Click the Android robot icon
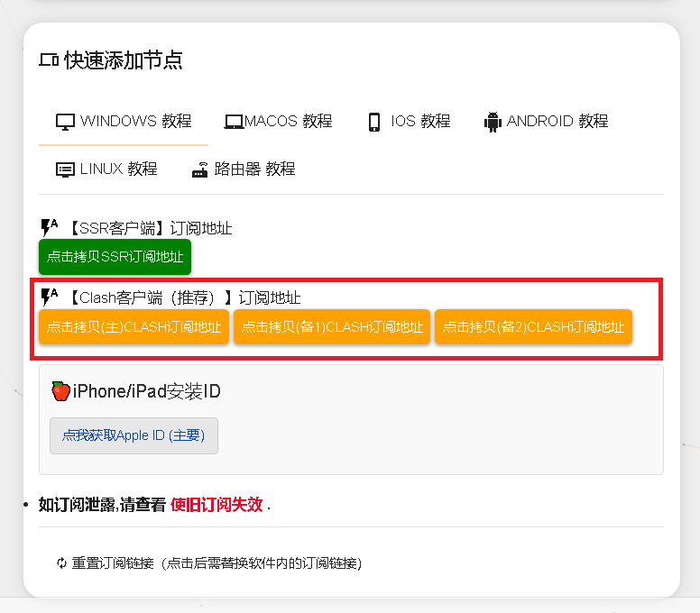Screen dimensions: 700x613 tap(493, 122)
